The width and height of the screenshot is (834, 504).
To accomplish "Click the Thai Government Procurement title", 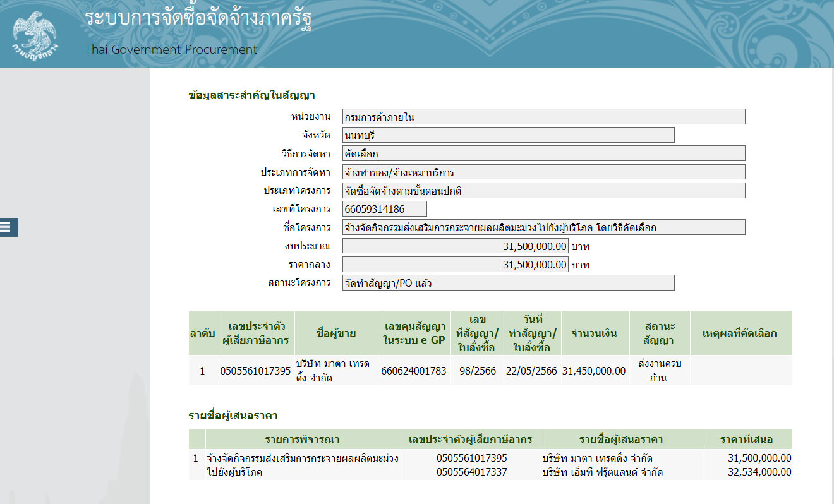I will coord(171,49).
